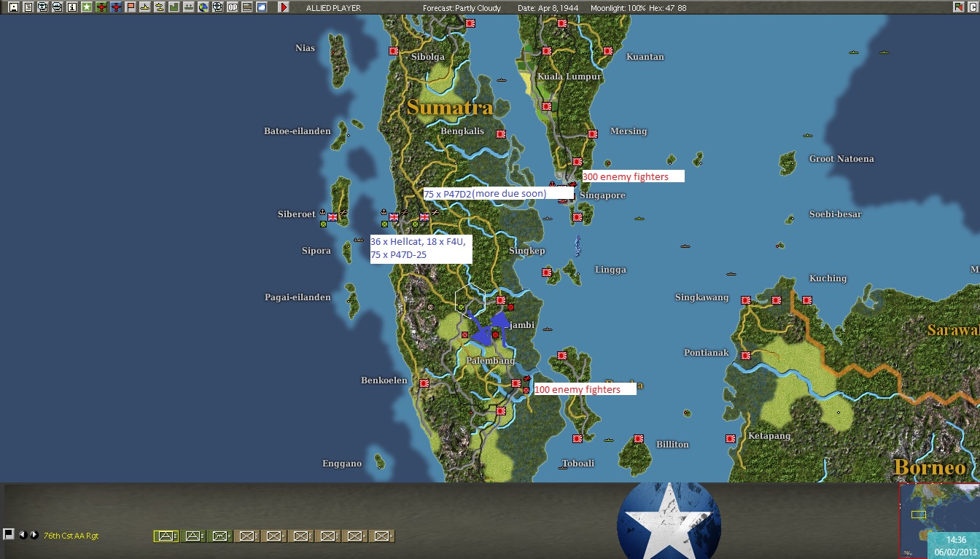Click the red arrow end-turn button
This screenshot has height=559, width=980.
click(x=284, y=7)
